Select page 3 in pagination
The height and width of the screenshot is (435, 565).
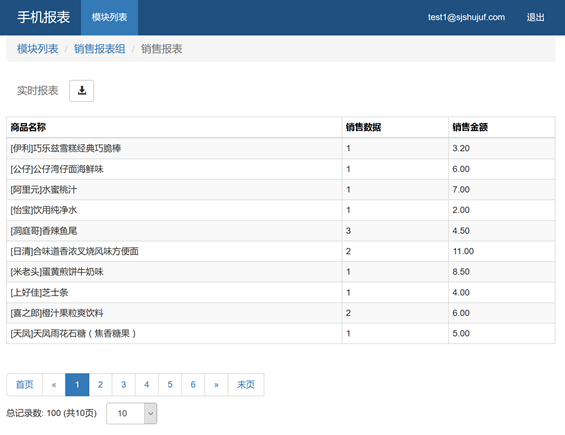pyautogui.click(x=124, y=385)
